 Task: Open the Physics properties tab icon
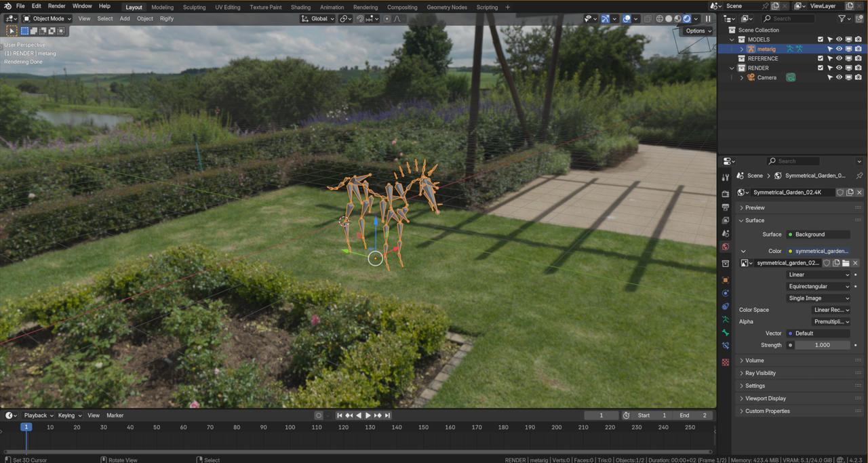(x=726, y=294)
